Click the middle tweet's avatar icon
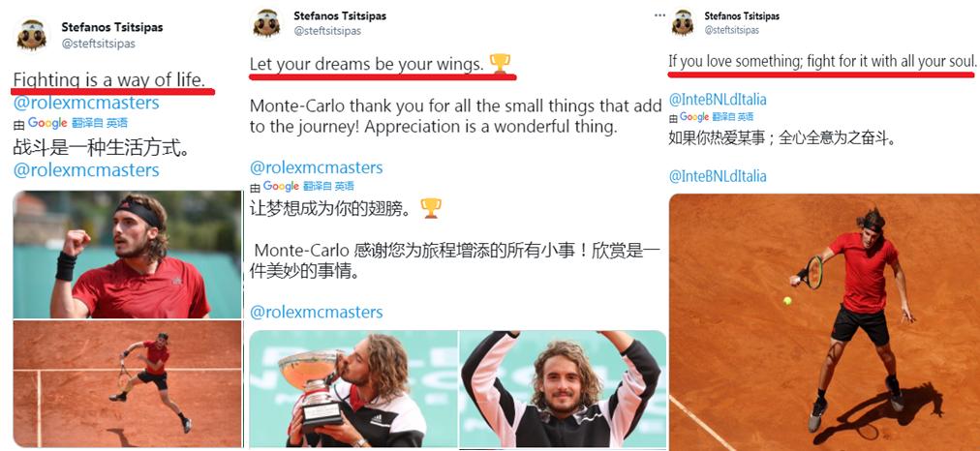This screenshot has height=451, width=980. [x=265, y=23]
